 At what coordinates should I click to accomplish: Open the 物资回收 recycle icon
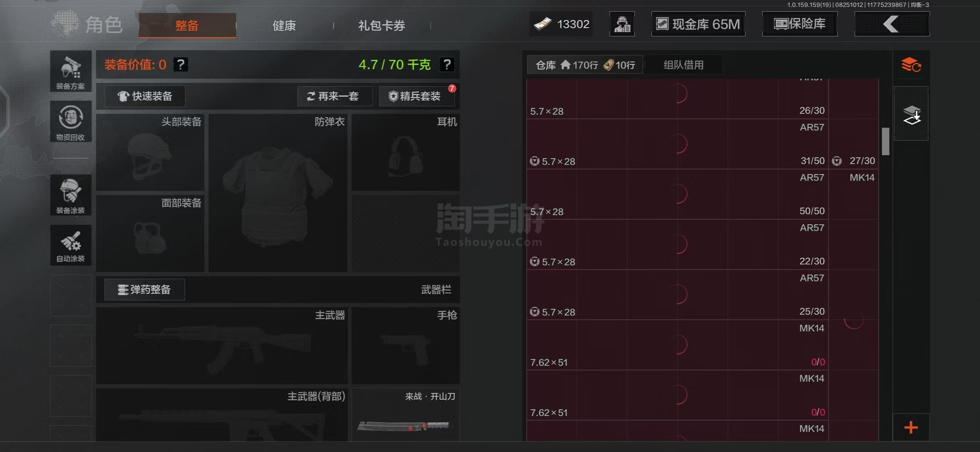pos(71,121)
